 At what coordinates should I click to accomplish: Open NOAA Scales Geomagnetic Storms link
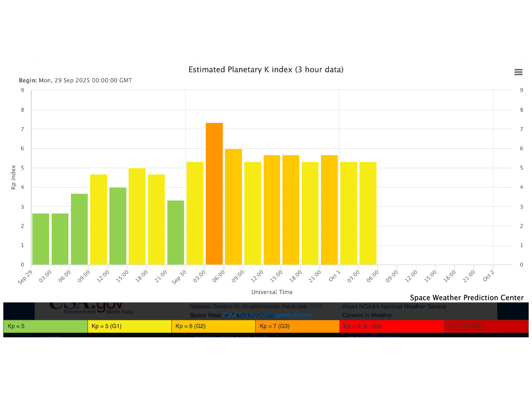pyautogui.click(x=266, y=315)
